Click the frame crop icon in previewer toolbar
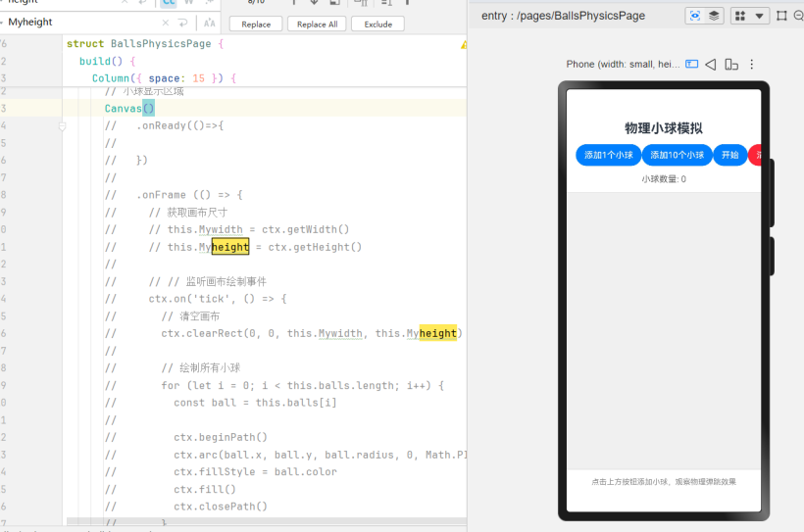 781,16
